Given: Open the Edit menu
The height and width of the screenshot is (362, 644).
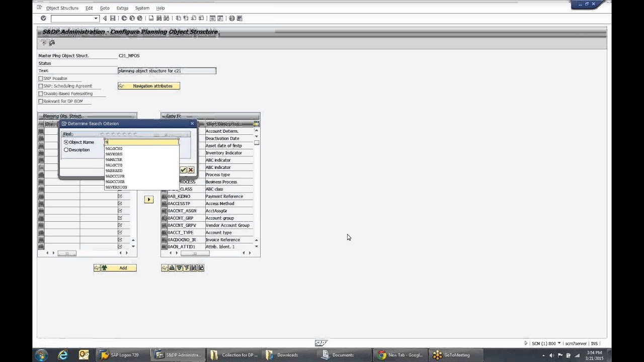Looking at the screenshot, I should pos(89,8).
